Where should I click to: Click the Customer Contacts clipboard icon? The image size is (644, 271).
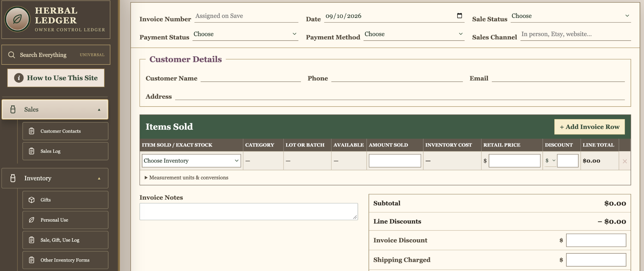[x=31, y=131]
